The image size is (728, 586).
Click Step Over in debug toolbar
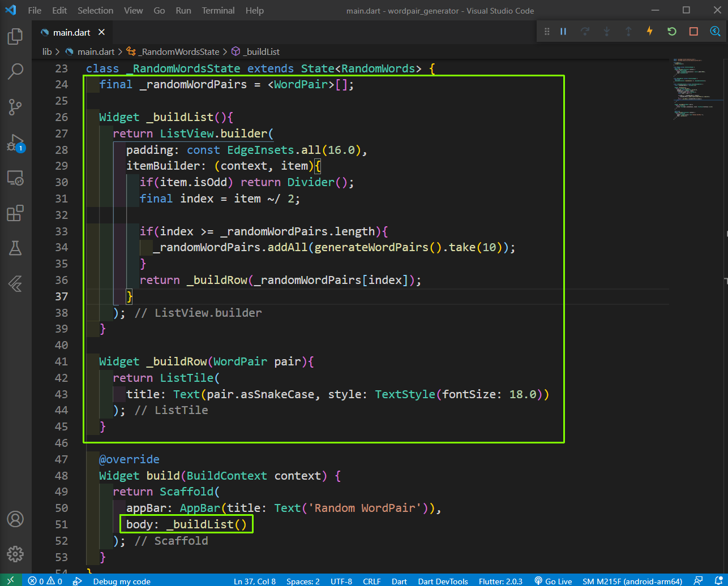[585, 32]
